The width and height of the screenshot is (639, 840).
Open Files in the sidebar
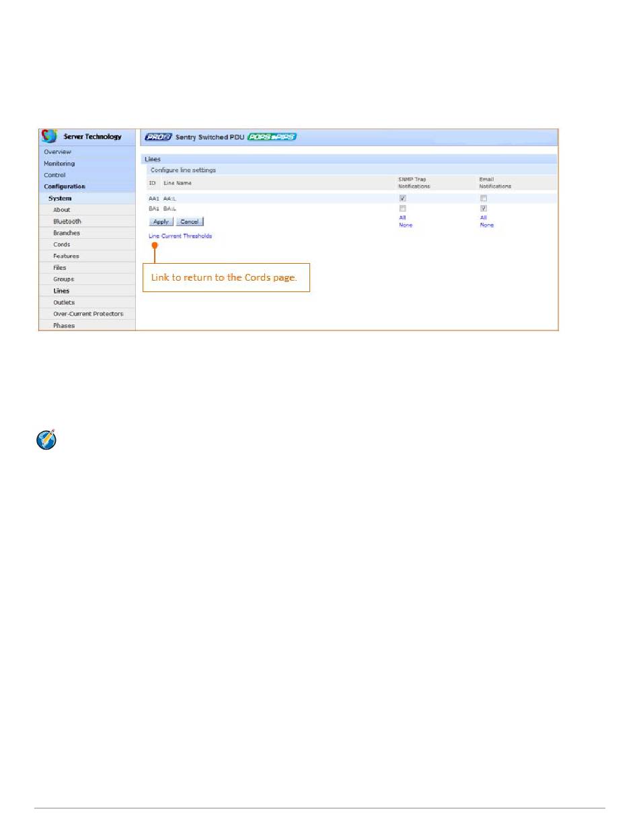pyautogui.click(x=60, y=268)
